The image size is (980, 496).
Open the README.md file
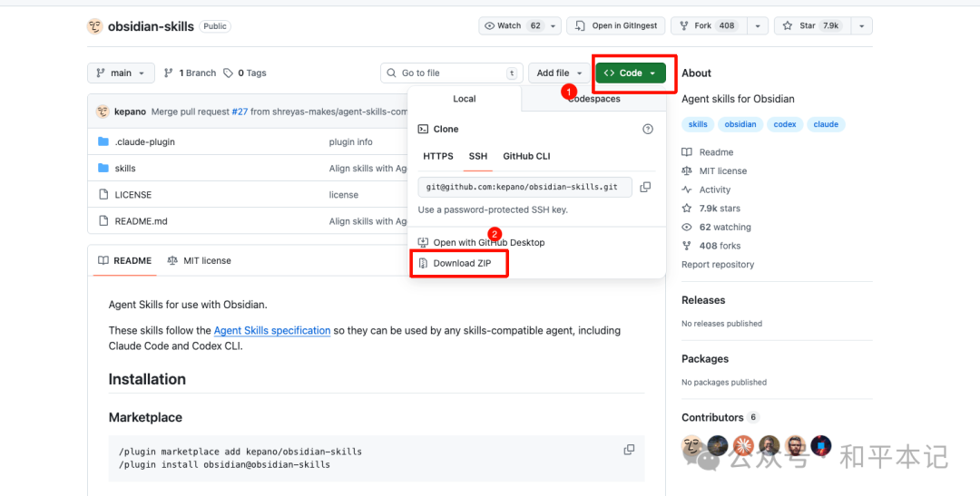(142, 221)
